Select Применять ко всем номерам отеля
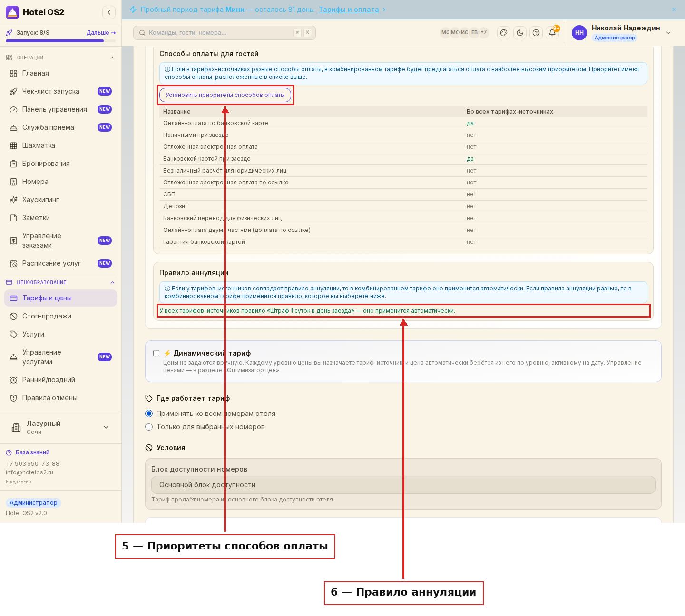The height and width of the screenshot is (616, 685). (x=149, y=414)
